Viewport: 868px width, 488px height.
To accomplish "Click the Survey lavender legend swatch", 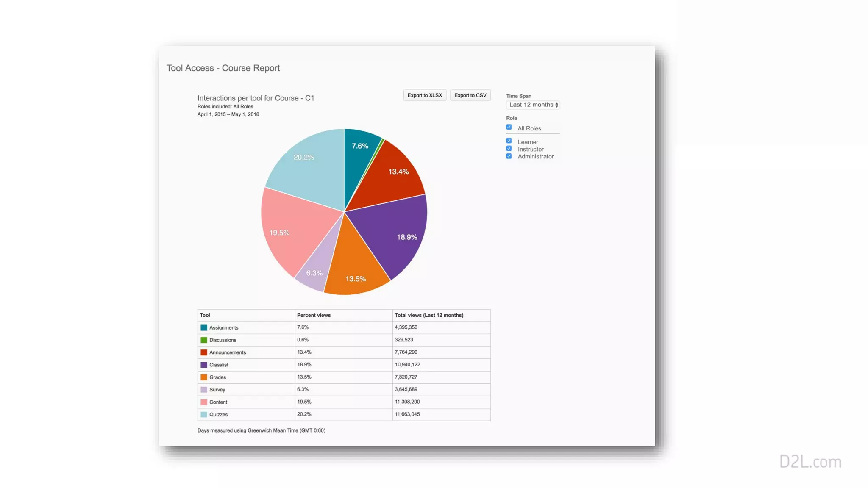I will click(x=204, y=390).
